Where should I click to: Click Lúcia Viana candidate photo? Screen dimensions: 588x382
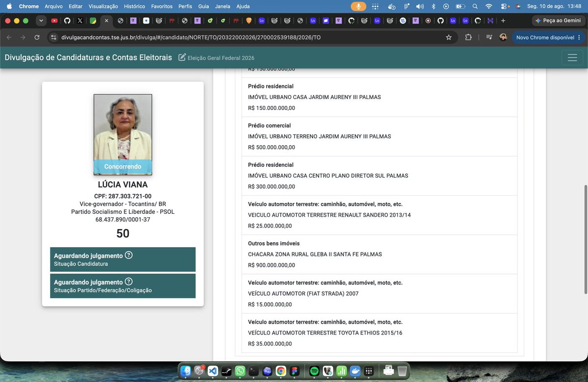122,134
